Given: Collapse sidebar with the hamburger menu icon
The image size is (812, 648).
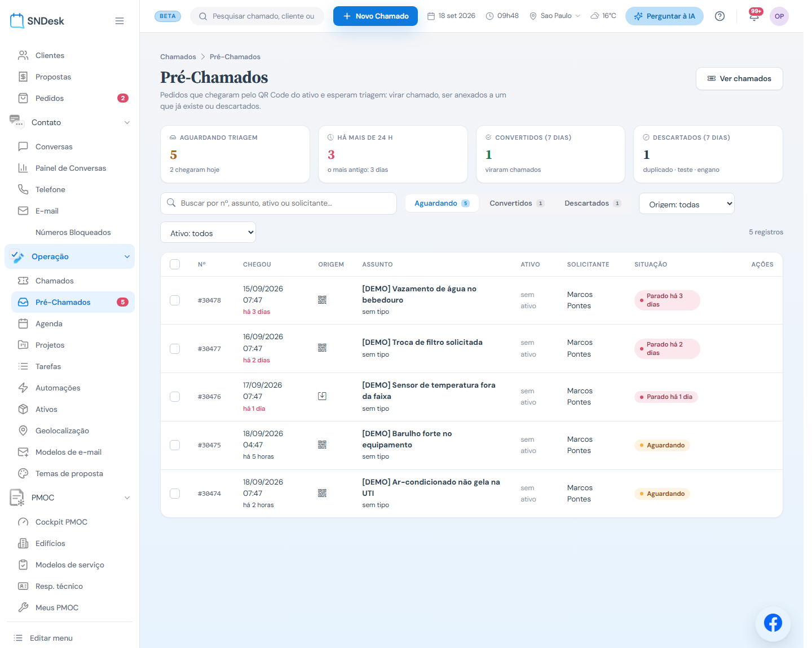Looking at the screenshot, I should click(120, 21).
